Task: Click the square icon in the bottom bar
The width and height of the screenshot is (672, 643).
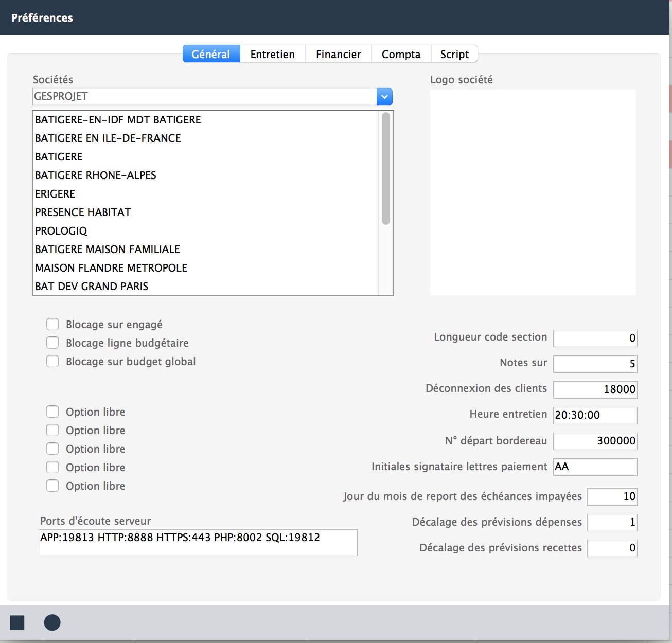Action: (17, 622)
